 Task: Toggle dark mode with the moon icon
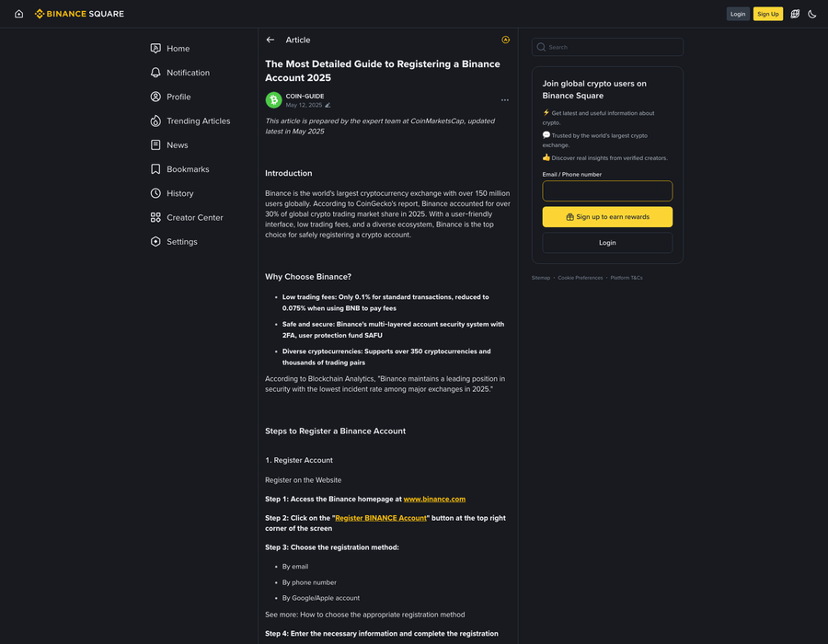click(812, 14)
